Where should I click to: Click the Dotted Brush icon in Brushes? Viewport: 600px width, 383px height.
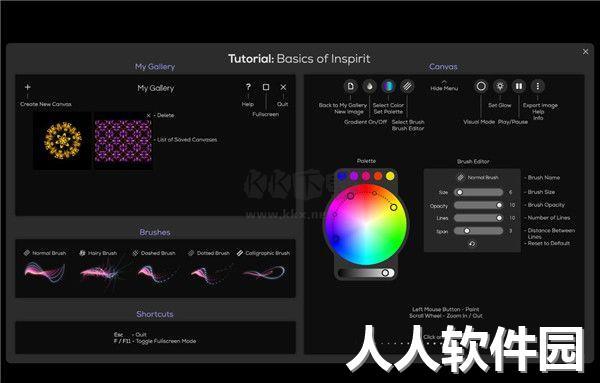coord(191,253)
